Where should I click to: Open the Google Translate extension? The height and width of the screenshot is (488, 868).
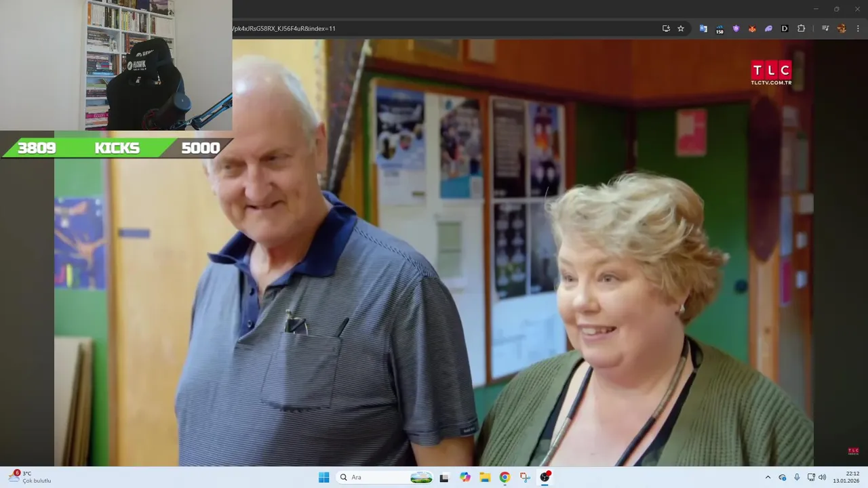[x=703, y=28]
